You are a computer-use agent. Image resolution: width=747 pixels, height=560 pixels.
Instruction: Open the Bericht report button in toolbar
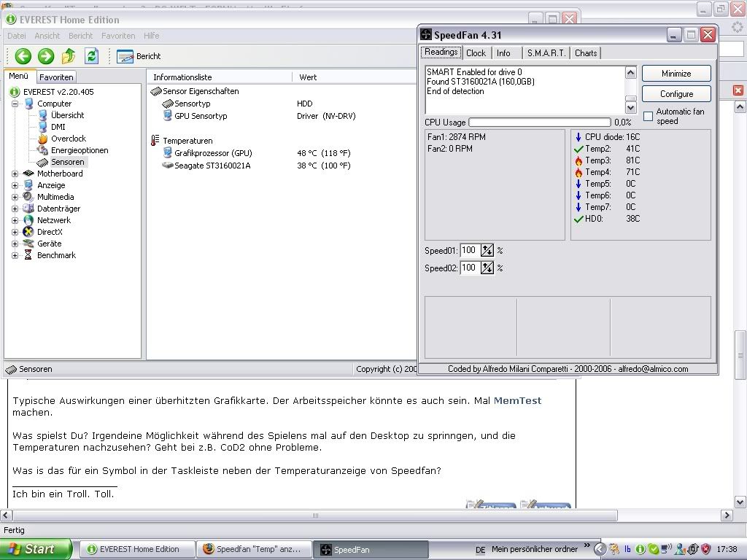[x=139, y=56]
